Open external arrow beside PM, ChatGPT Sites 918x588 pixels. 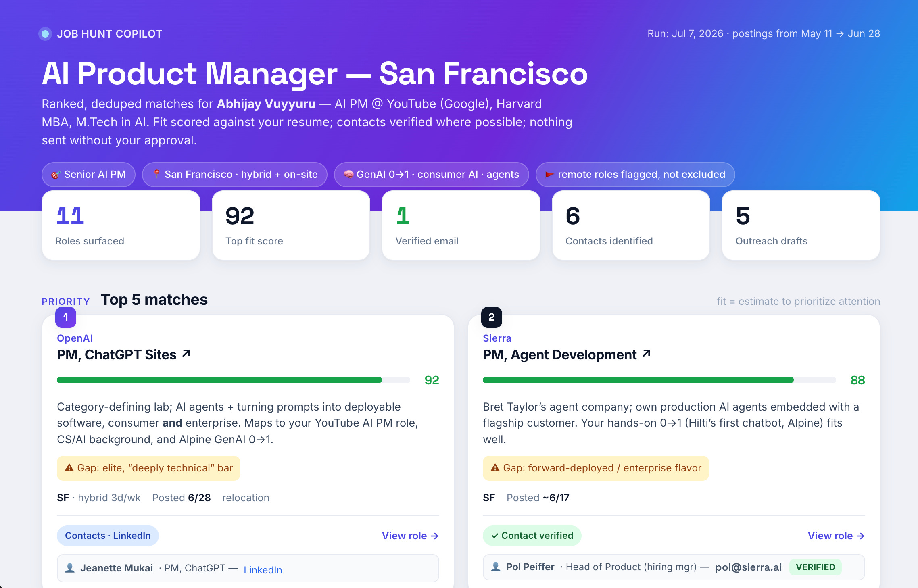point(186,354)
